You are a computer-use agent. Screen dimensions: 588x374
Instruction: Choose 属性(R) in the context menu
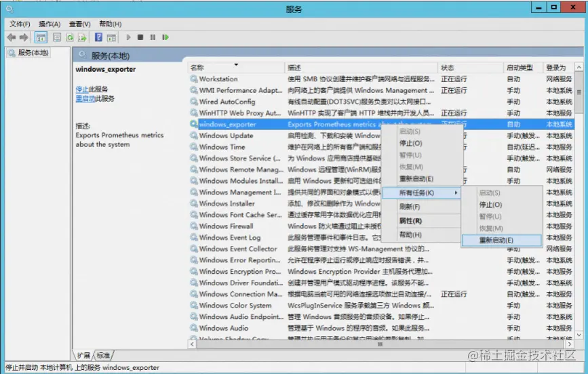coord(421,221)
